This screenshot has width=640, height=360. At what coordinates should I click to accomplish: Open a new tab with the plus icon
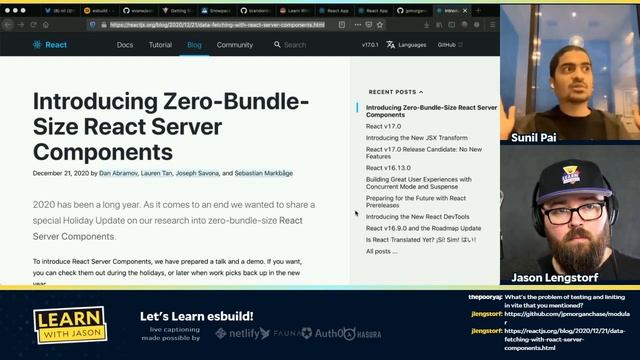coord(478,11)
